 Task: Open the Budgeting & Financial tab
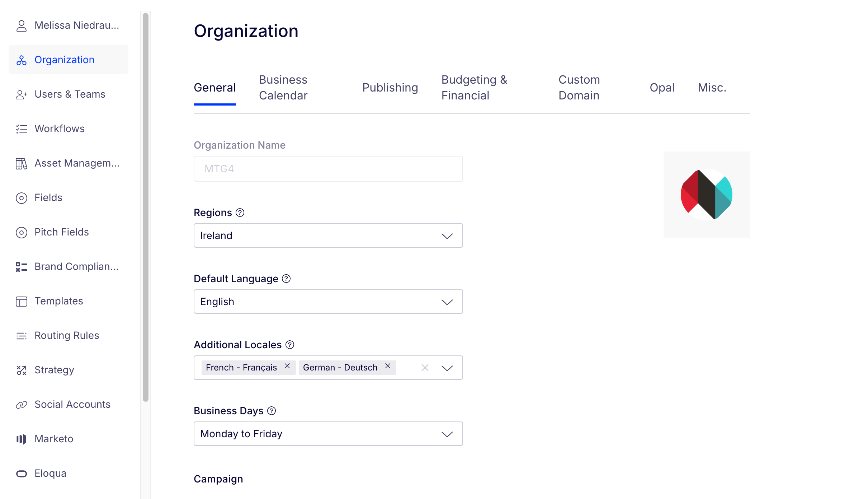tap(475, 88)
